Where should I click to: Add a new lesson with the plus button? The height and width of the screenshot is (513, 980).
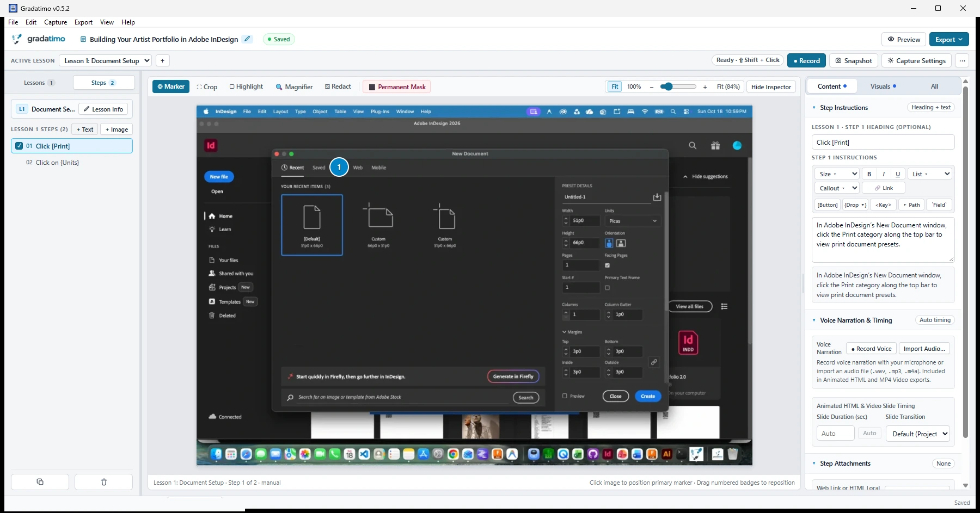pos(162,60)
